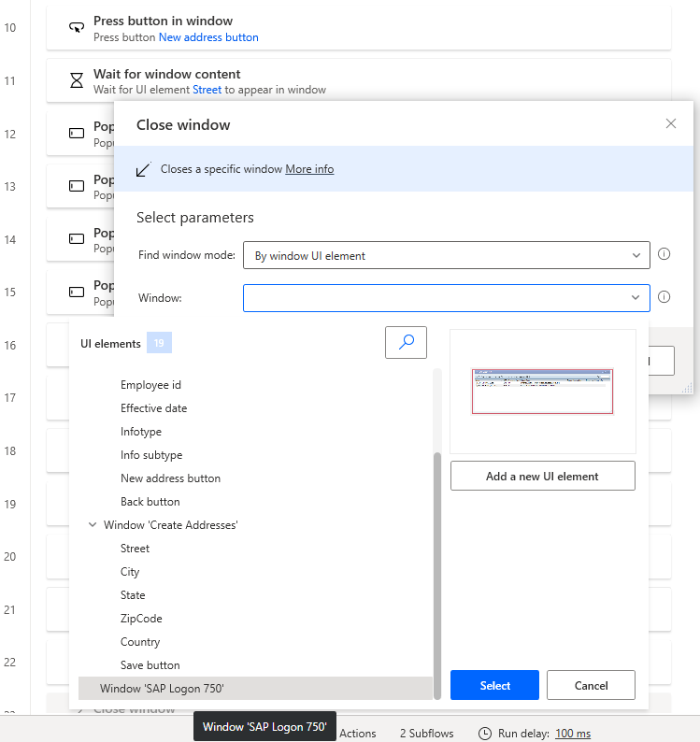Click the Press button in window action icon
The width and height of the screenshot is (700, 742).
77,27
